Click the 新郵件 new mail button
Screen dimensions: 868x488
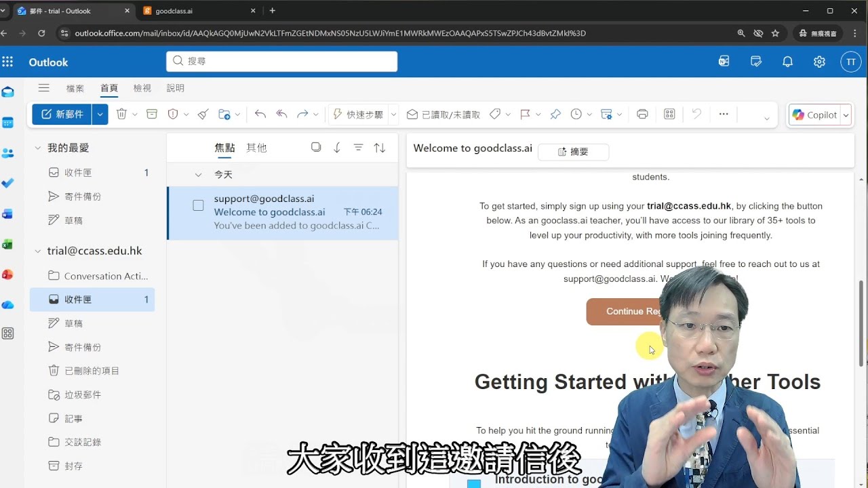62,115
